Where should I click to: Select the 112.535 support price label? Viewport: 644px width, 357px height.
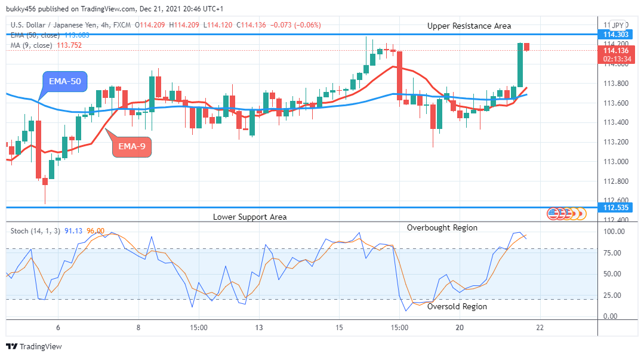[615, 208]
